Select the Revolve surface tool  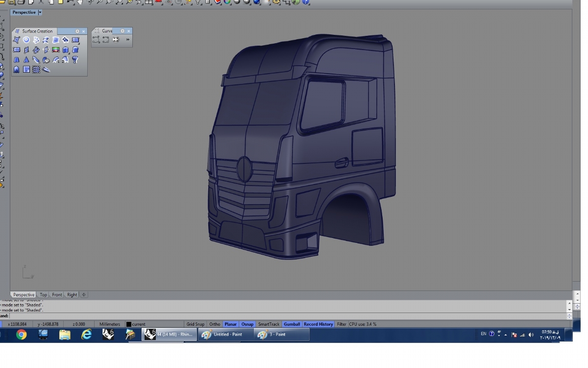point(75,60)
